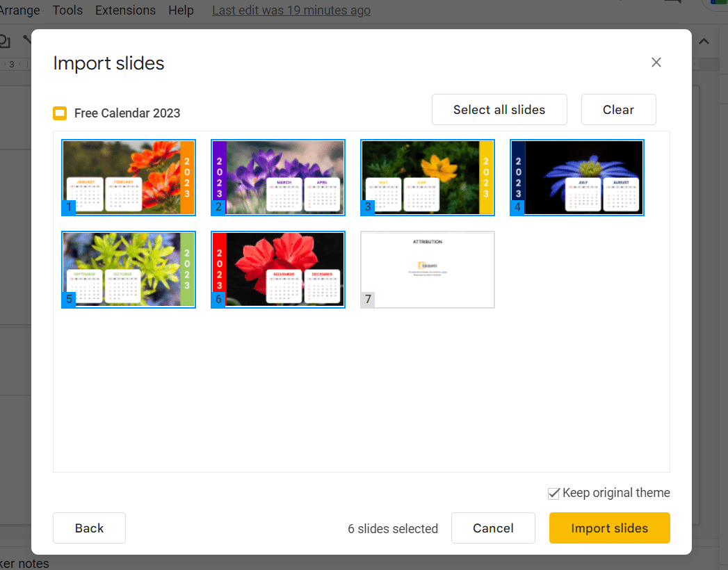Deselect slide 6 with red flowers
Screen dimensions: 728x570
(278, 269)
